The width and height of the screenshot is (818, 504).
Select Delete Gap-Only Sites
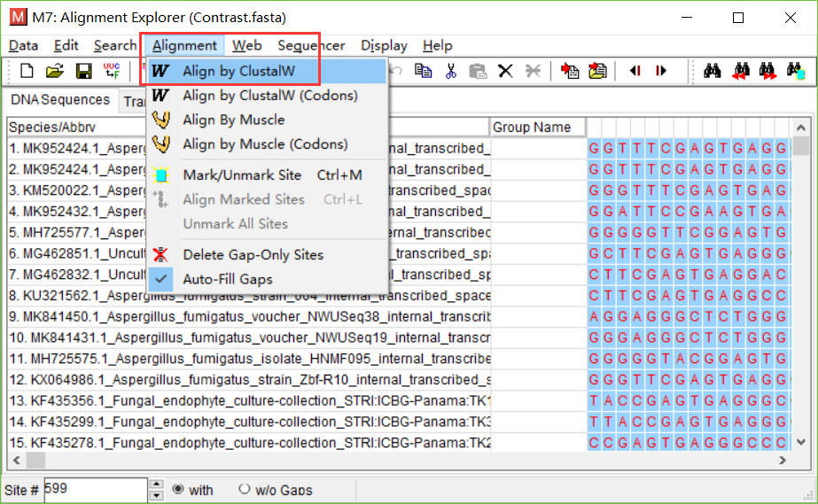coord(267,255)
